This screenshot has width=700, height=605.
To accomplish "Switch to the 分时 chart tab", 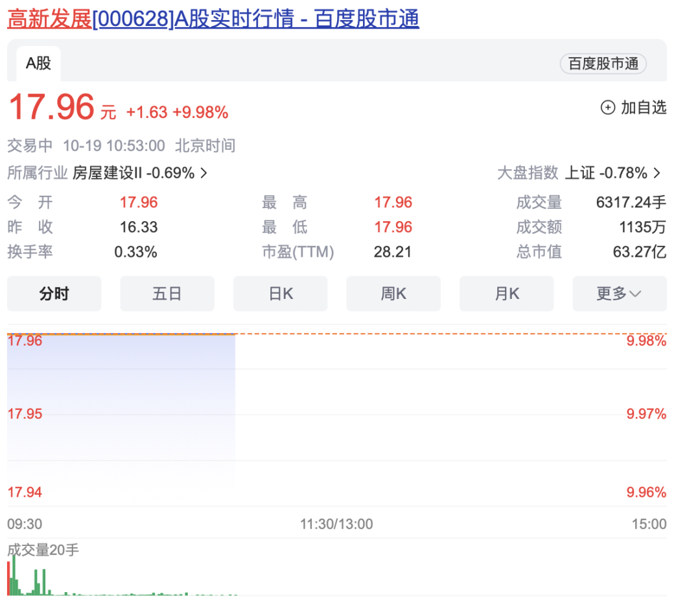I will pos(54,293).
